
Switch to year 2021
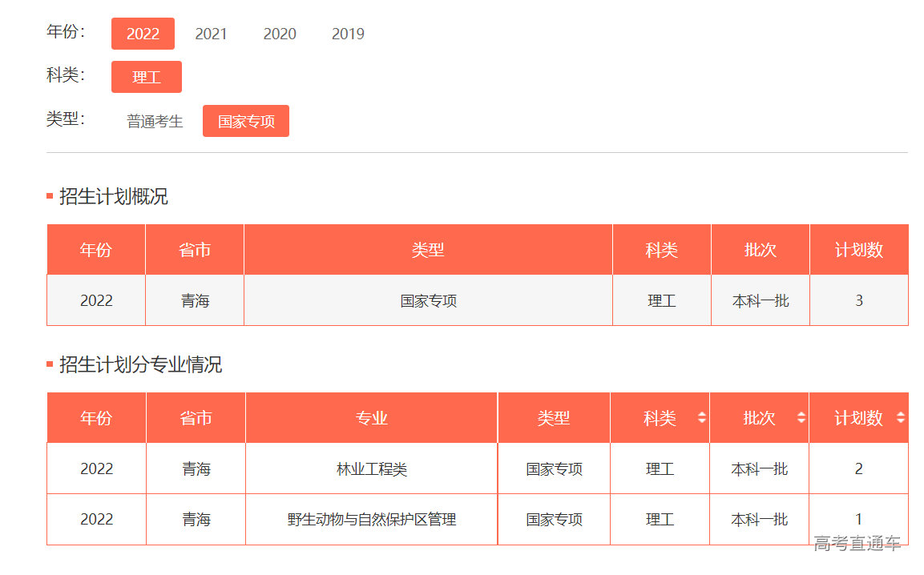[x=211, y=34]
